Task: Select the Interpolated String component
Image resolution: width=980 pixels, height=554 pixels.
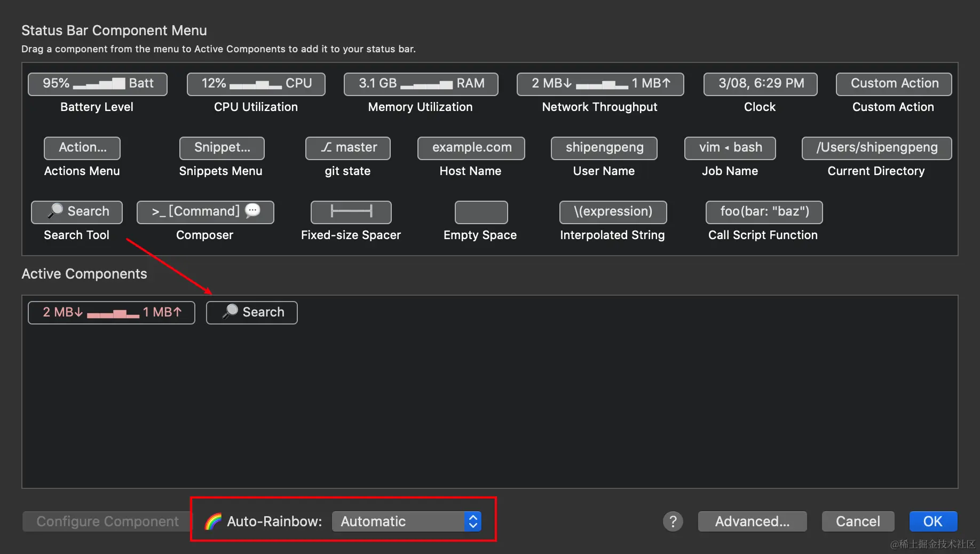Action: [x=613, y=212]
